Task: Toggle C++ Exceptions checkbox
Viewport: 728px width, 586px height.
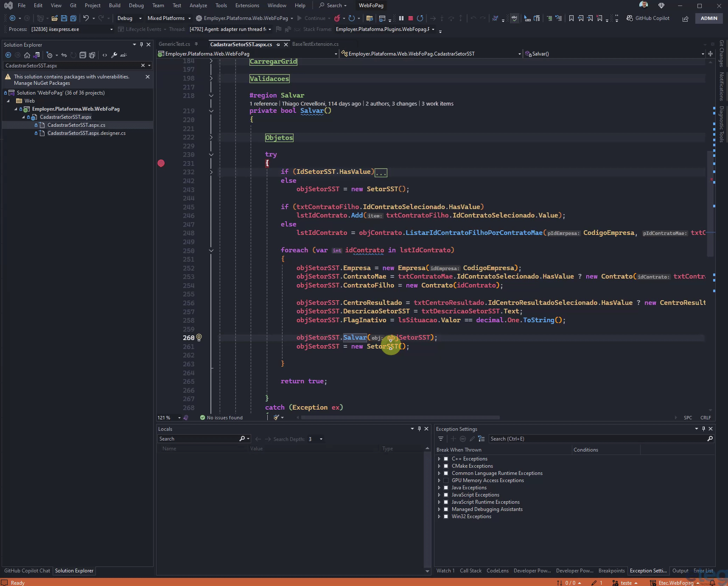Action: 446,459
